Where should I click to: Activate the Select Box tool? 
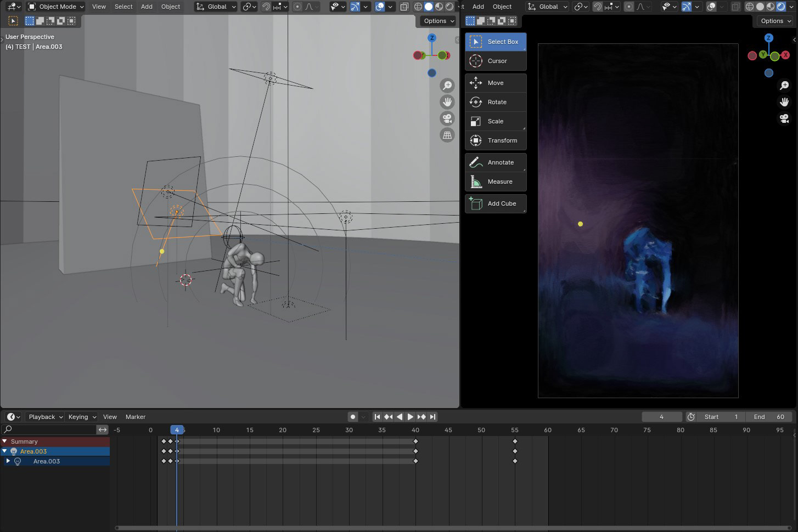click(x=496, y=42)
